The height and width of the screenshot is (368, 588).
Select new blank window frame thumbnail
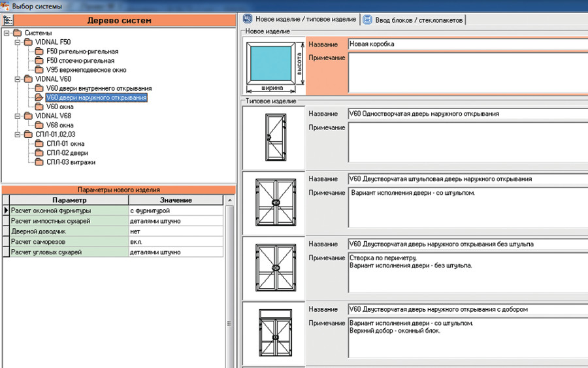click(x=275, y=66)
